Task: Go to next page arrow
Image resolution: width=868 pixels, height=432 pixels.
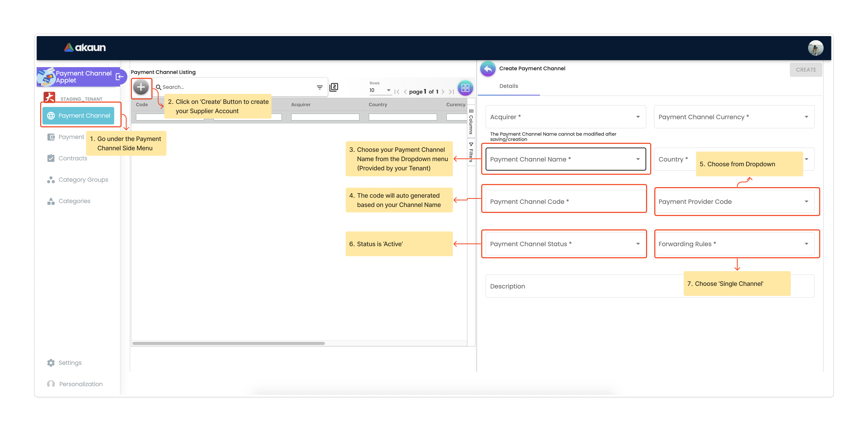Action: [443, 92]
